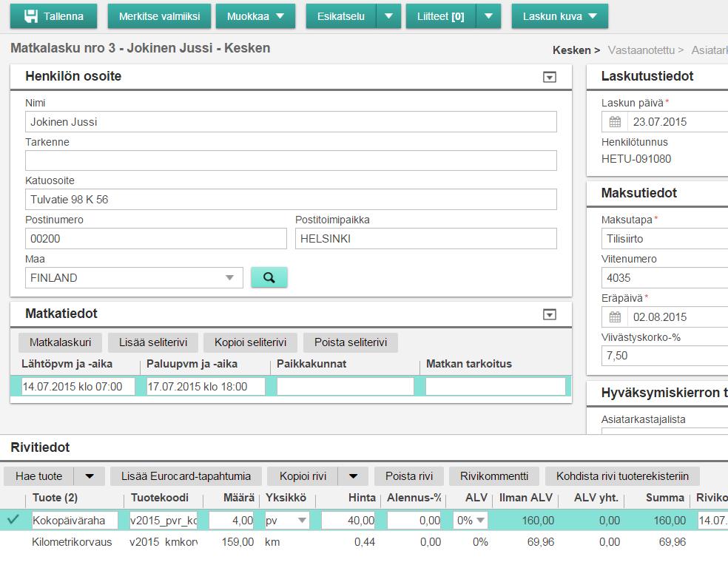The height and width of the screenshot is (565, 728).
Task: Click the Katuosoite field Tulvatie 98 K 56
Action: [x=291, y=200]
